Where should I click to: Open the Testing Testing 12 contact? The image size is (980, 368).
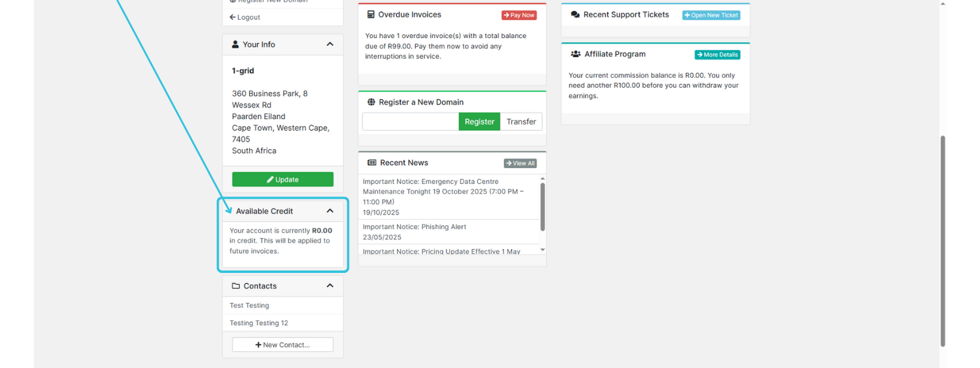258,323
